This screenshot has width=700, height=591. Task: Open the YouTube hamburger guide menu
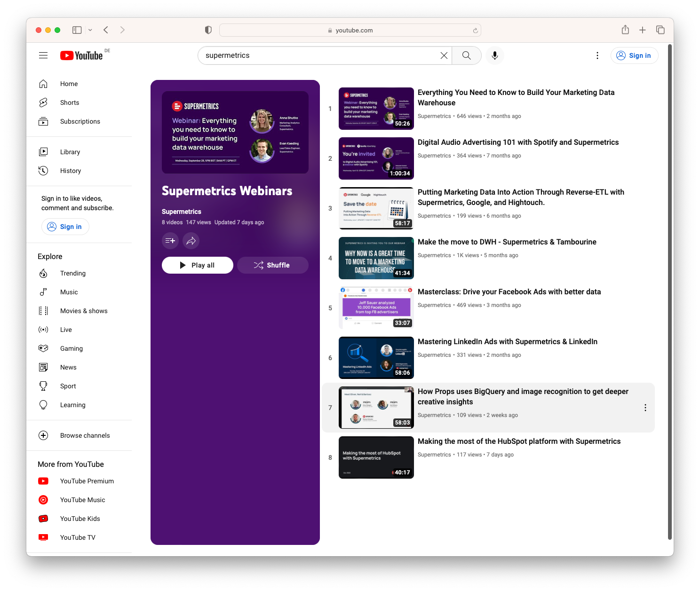pyautogui.click(x=43, y=55)
